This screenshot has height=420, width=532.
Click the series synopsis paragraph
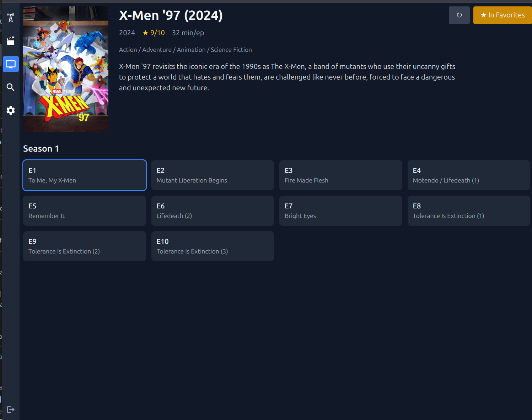click(287, 77)
